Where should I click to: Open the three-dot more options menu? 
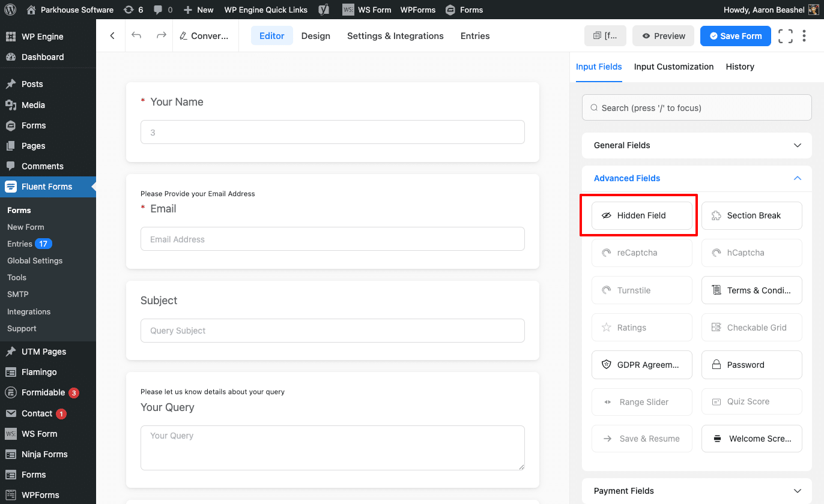pyautogui.click(x=804, y=36)
